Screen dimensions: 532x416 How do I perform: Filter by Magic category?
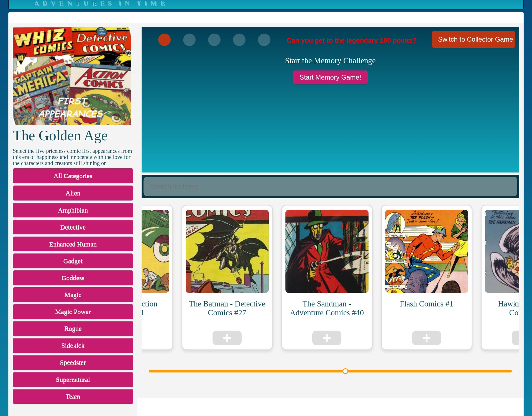click(73, 295)
